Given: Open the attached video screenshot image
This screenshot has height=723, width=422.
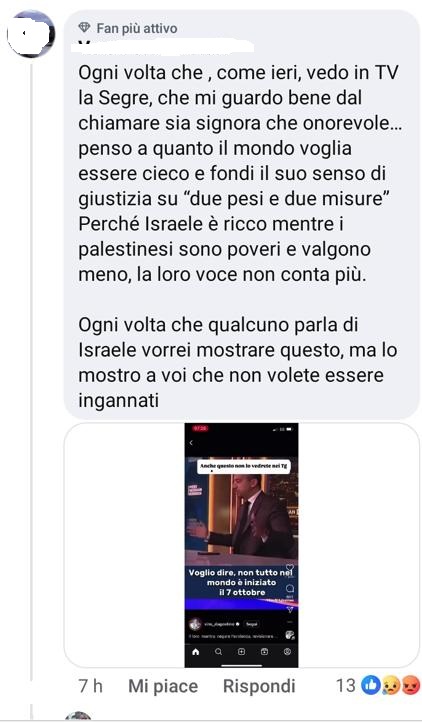Looking at the screenshot, I should [241, 545].
